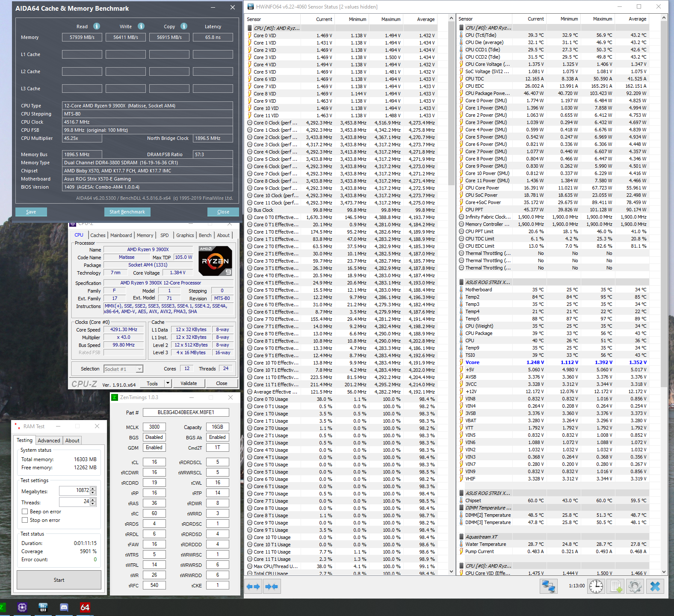The height and width of the screenshot is (616, 674).
Task: Click the Close button in CPU-Z
Action: [x=222, y=383]
